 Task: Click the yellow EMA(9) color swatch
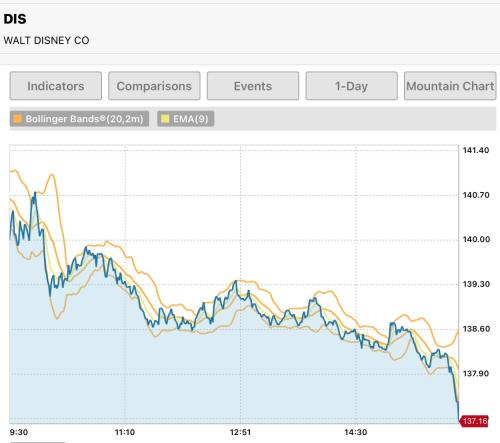[x=165, y=119]
